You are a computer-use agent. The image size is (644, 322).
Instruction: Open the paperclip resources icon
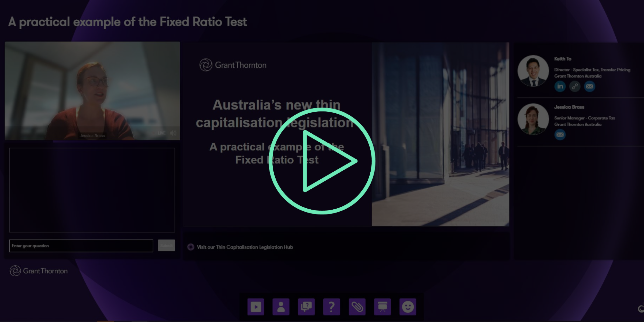click(x=357, y=307)
